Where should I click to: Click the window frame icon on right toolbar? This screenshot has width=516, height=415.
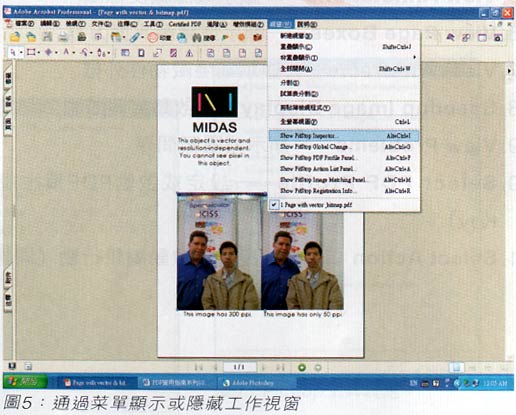482,38
